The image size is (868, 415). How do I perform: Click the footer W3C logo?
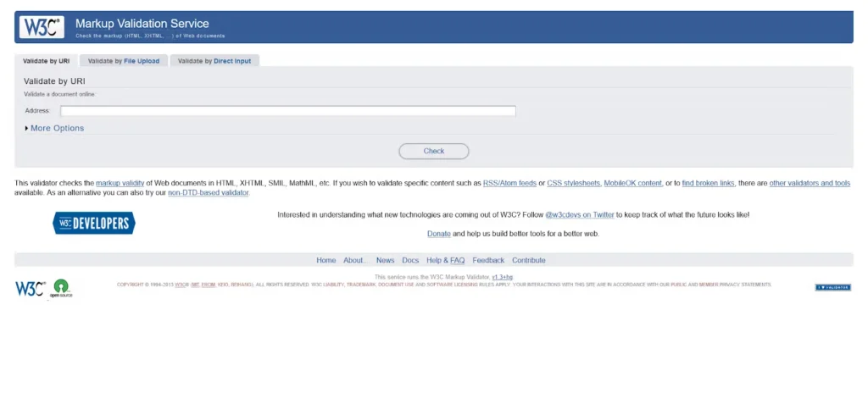tap(30, 288)
